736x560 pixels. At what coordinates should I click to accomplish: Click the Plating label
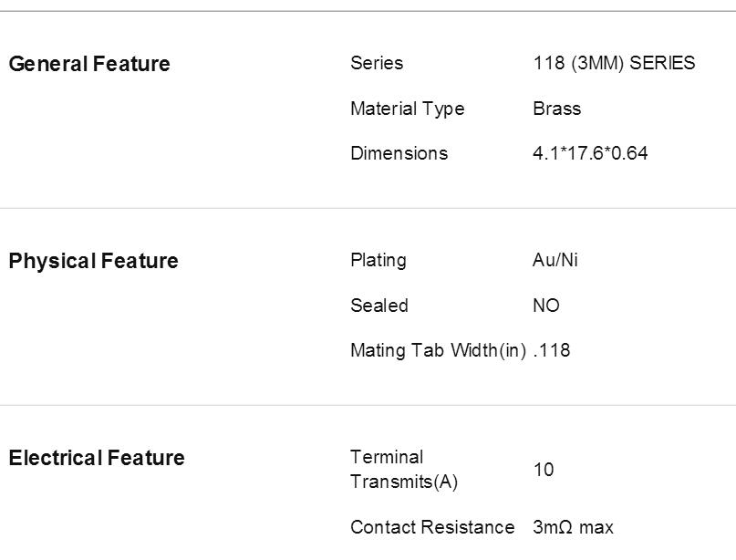click(378, 261)
